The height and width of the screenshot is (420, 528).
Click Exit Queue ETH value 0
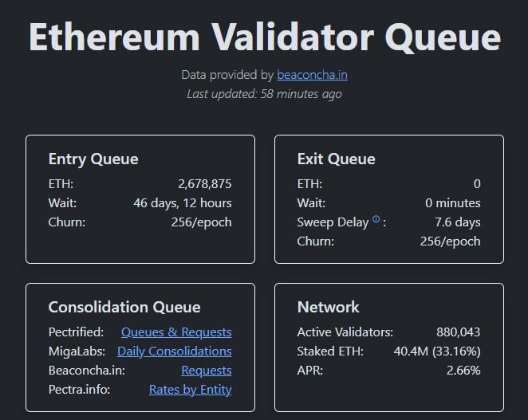click(x=477, y=184)
